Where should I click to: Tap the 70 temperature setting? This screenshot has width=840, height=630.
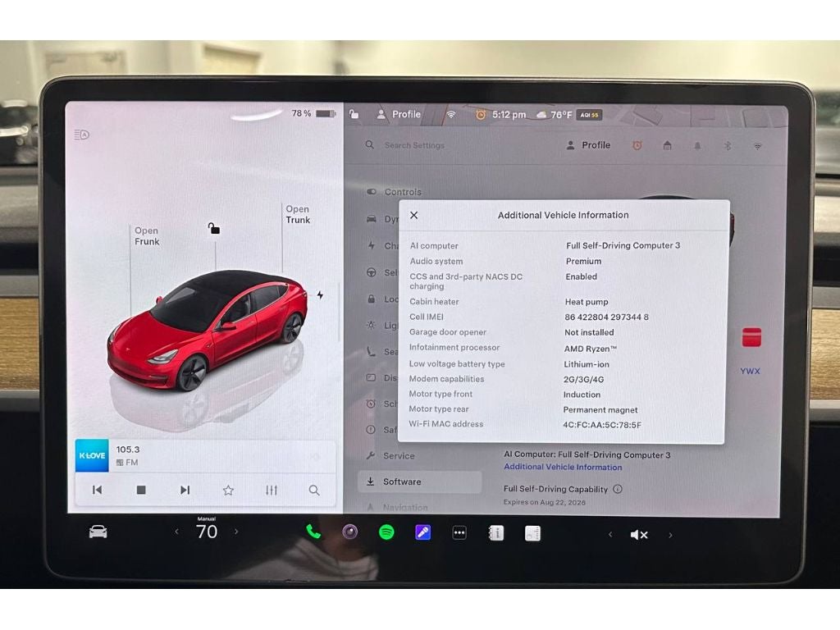[x=207, y=532]
